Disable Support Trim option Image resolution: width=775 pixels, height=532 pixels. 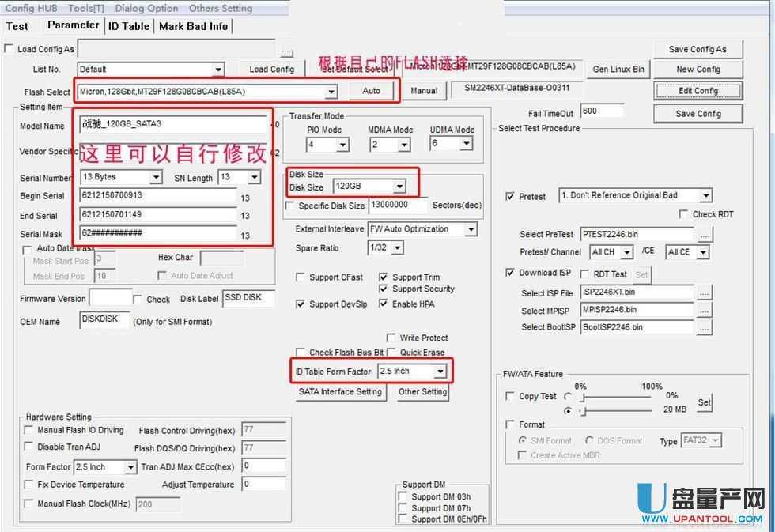tap(383, 277)
